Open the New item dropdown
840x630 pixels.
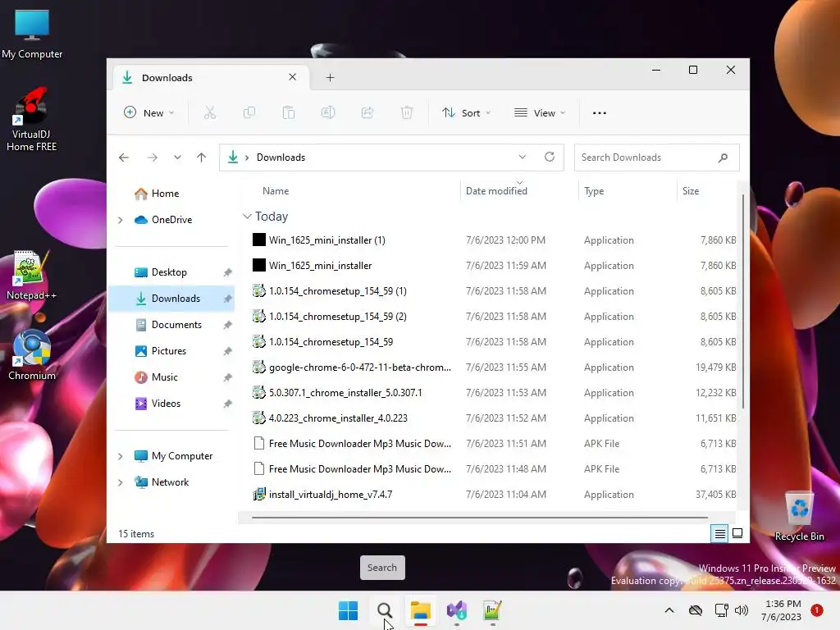[x=149, y=112]
